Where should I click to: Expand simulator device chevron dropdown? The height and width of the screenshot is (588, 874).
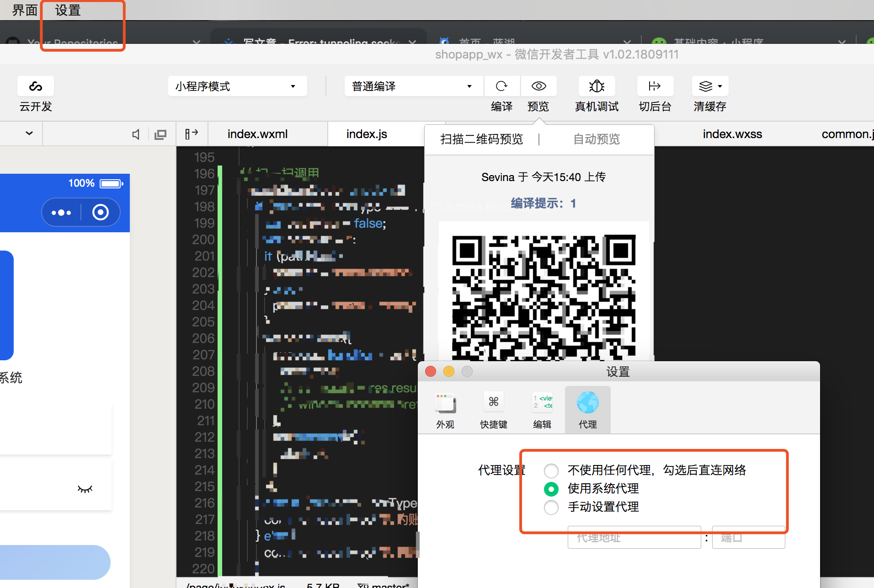[29, 134]
